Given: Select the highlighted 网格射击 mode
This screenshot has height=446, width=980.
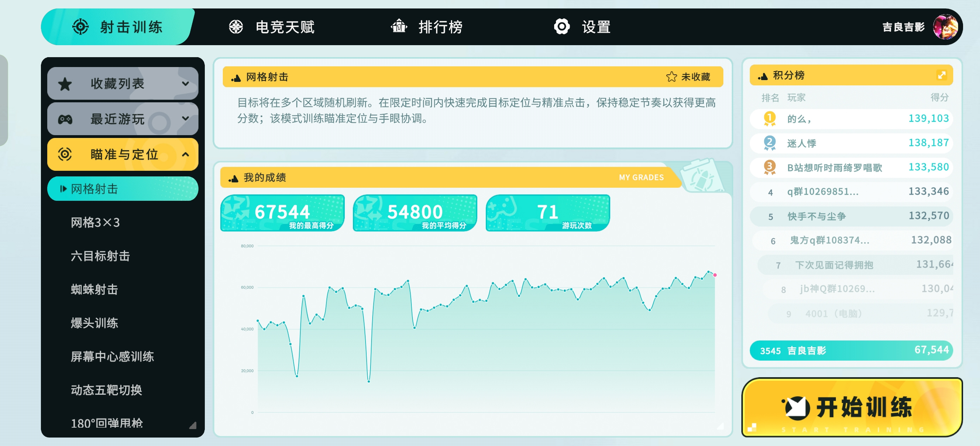Looking at the screenshot, I should 123,188.
